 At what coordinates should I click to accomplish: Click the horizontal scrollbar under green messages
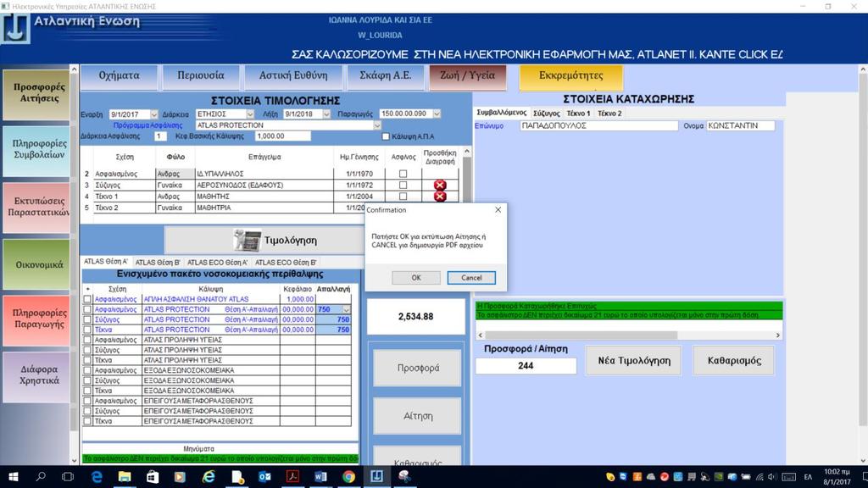pos(629,335)
